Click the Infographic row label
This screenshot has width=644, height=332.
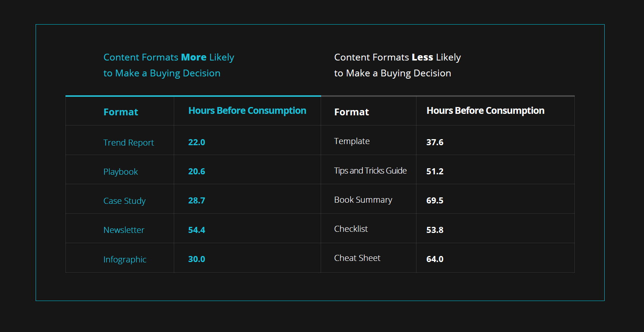click(125, 259)
